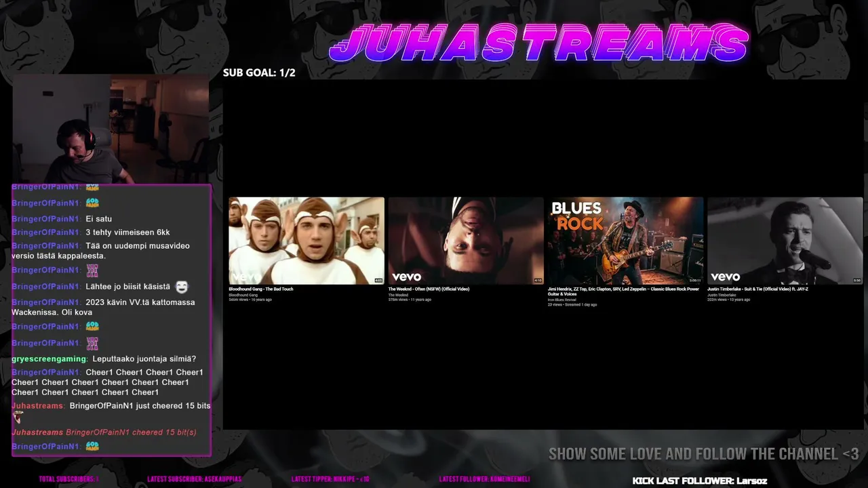Select the repeated "Cheer1" chat message
The width and height of the screenshot is (868, 488).
(x=107, y=382)
